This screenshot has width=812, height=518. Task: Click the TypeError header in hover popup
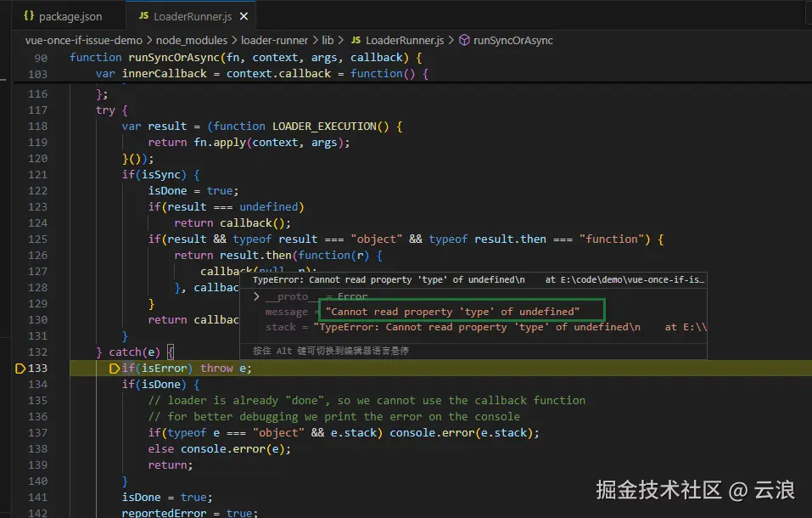[x=479, y=280]
